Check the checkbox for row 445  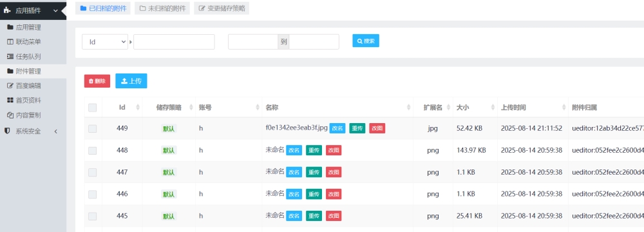coord(92,216)
